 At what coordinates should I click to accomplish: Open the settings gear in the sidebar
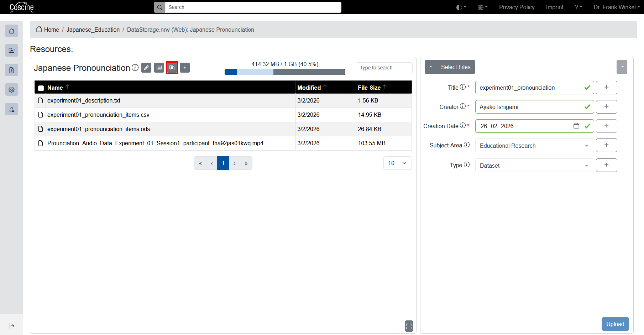coord(11,89)
